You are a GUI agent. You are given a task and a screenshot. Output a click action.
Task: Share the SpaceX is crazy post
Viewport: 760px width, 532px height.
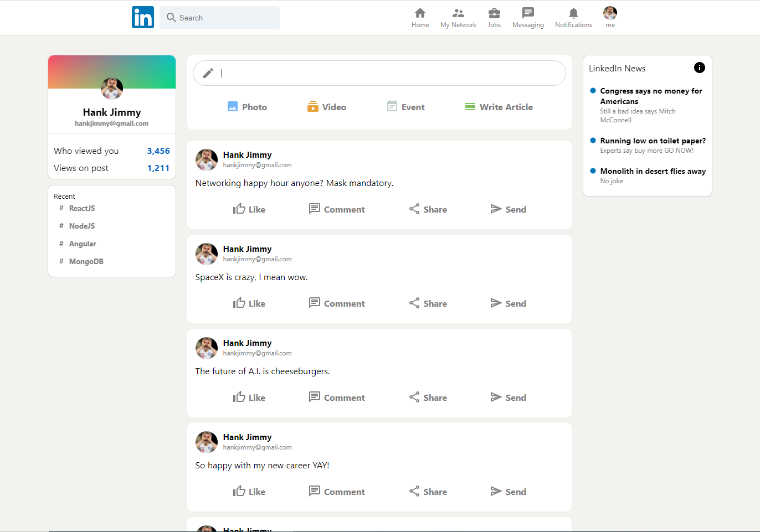428,303
